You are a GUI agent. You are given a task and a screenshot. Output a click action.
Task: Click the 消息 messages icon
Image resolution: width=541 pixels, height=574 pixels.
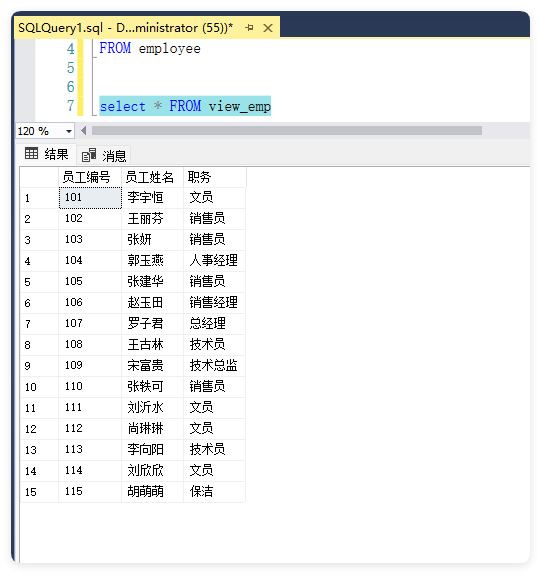pos(89,155)
